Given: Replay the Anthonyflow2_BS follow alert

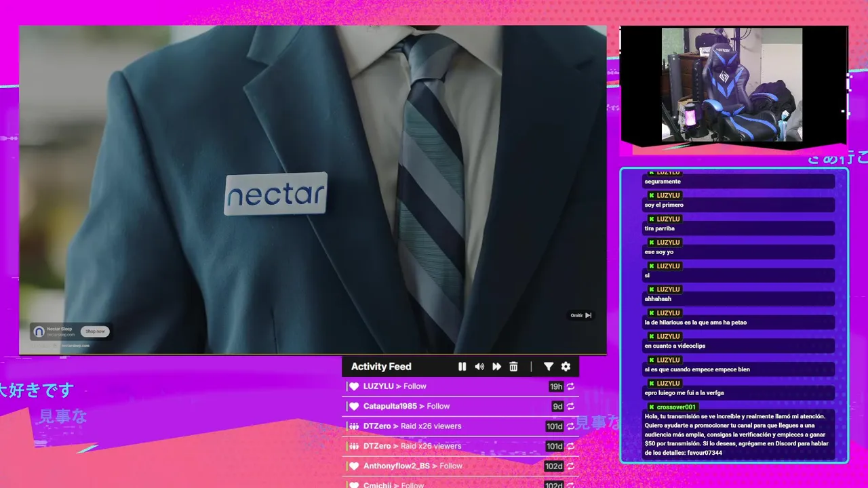Looking at the screenshot, I should pyautogui.click(x=571, y=466).
